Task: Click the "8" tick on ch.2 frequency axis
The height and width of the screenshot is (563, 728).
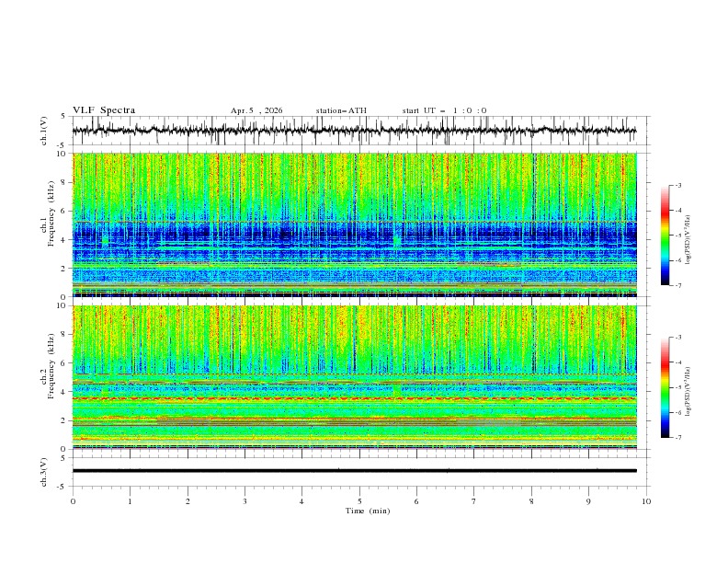Action: 64,335
